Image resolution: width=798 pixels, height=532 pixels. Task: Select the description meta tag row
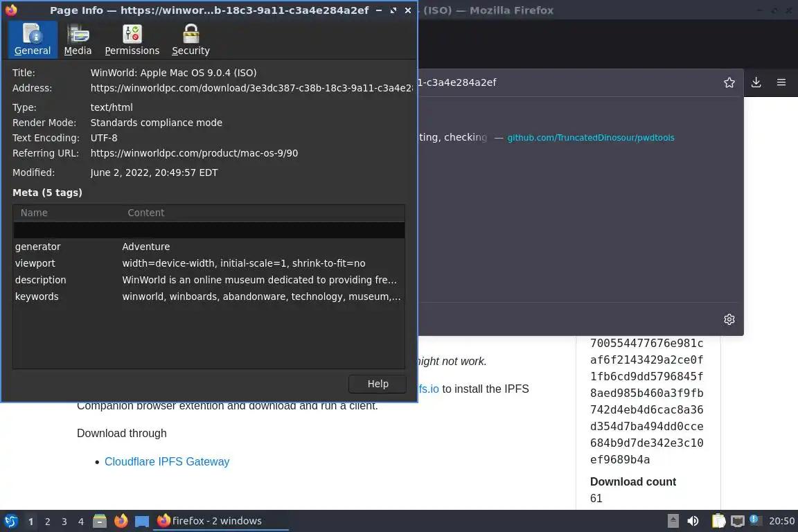click(x=209, y=280)
